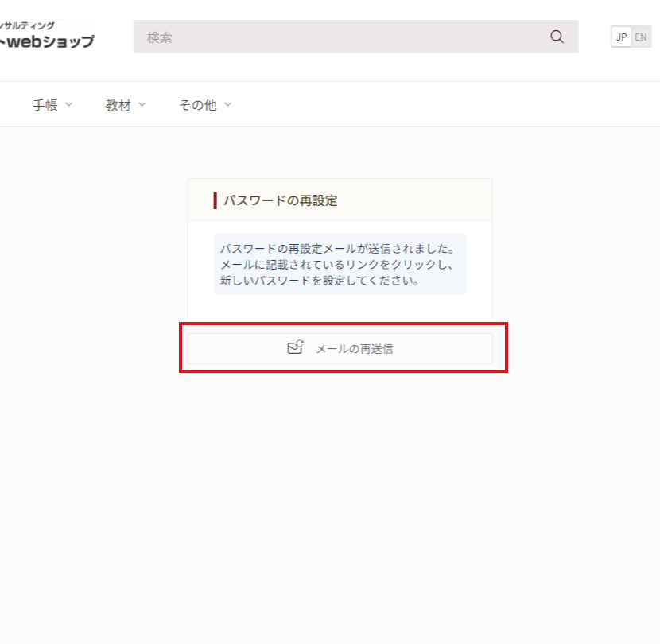The width and height of the screenshot is (660, 644).
Task: Click the magnifying glass search icon
Action: click(x=557, y=37)
